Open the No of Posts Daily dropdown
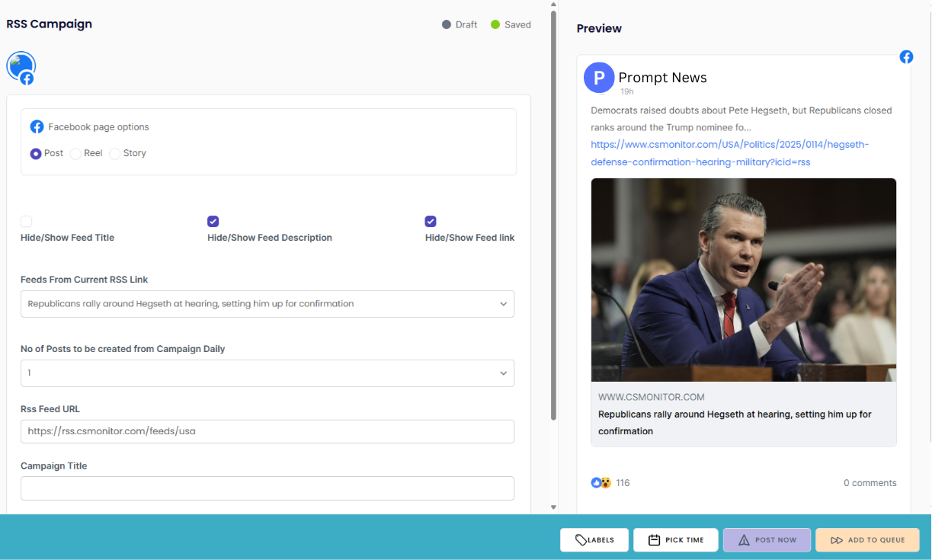This screenshot has width=932, height=560. 267,373
